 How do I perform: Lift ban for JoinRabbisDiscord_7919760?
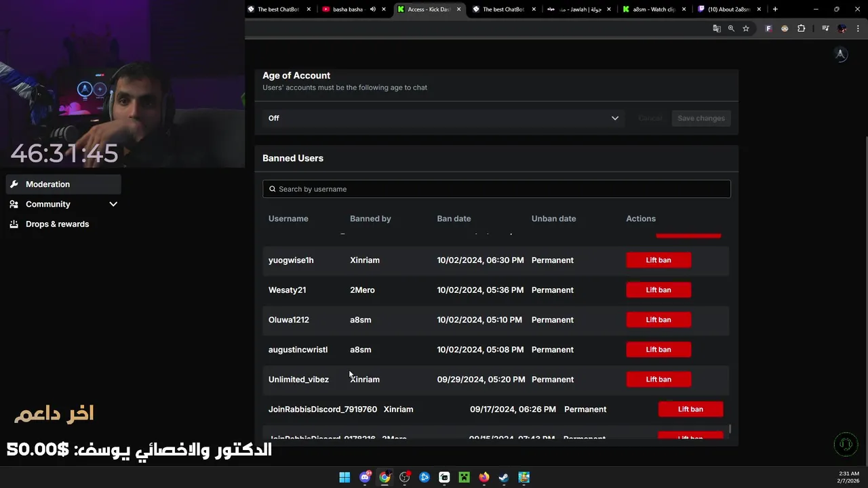click(690, 409)
